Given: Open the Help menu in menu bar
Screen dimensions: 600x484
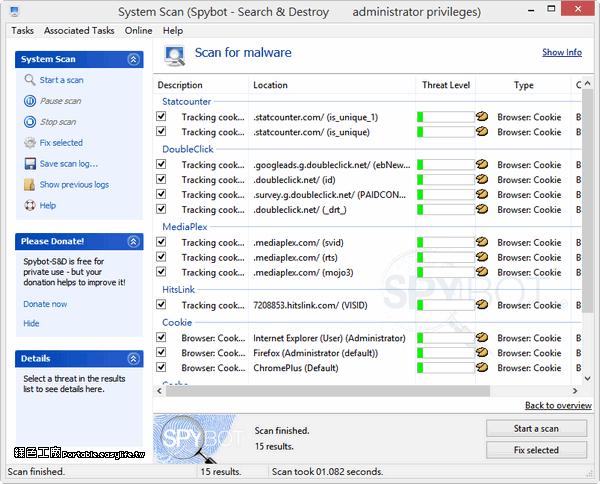Looking at the screenshot, I should pos(173,30).
